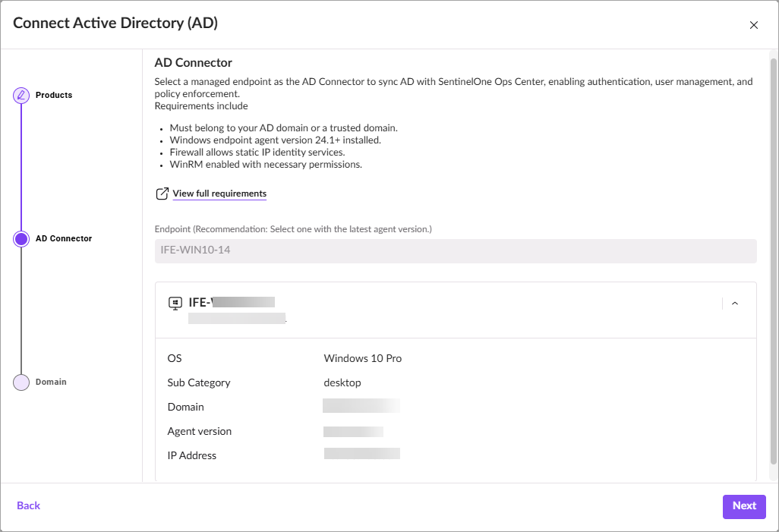Go Back to the previous step
Screen dimensions: 779x532
[29, 505]
